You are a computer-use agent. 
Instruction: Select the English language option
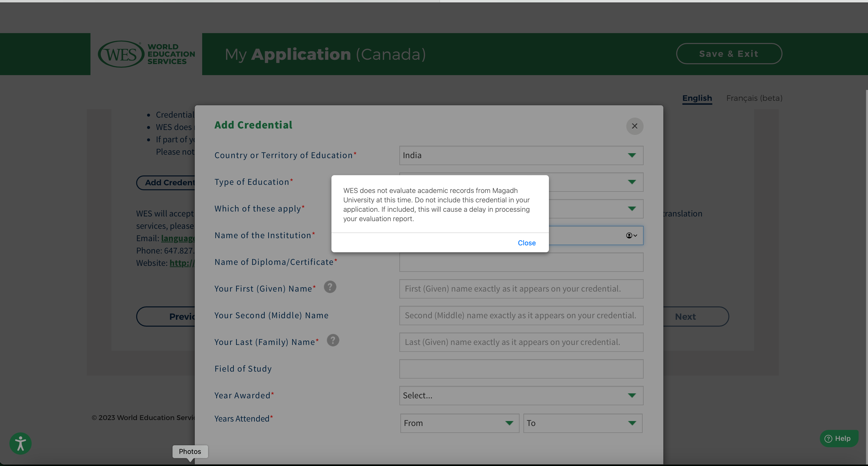697,98
